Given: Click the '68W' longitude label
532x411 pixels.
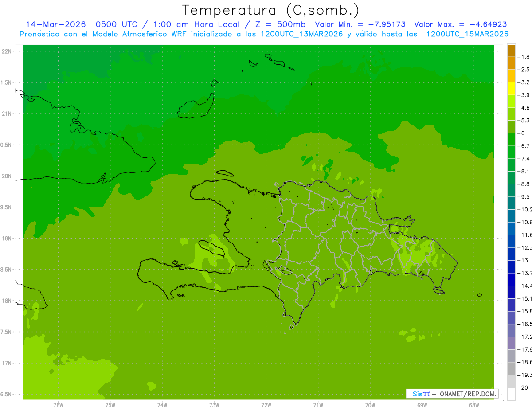Looking at the screenshot, I should point(474,405).
